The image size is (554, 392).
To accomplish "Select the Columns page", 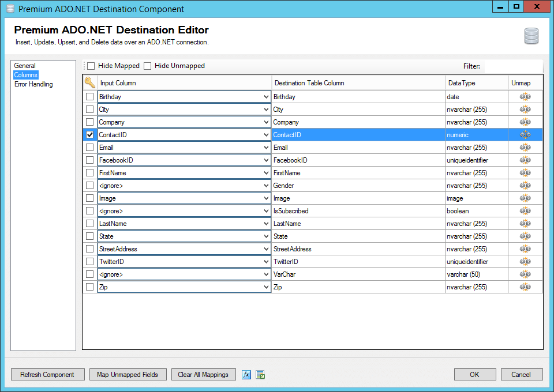I will click(26, 75).
